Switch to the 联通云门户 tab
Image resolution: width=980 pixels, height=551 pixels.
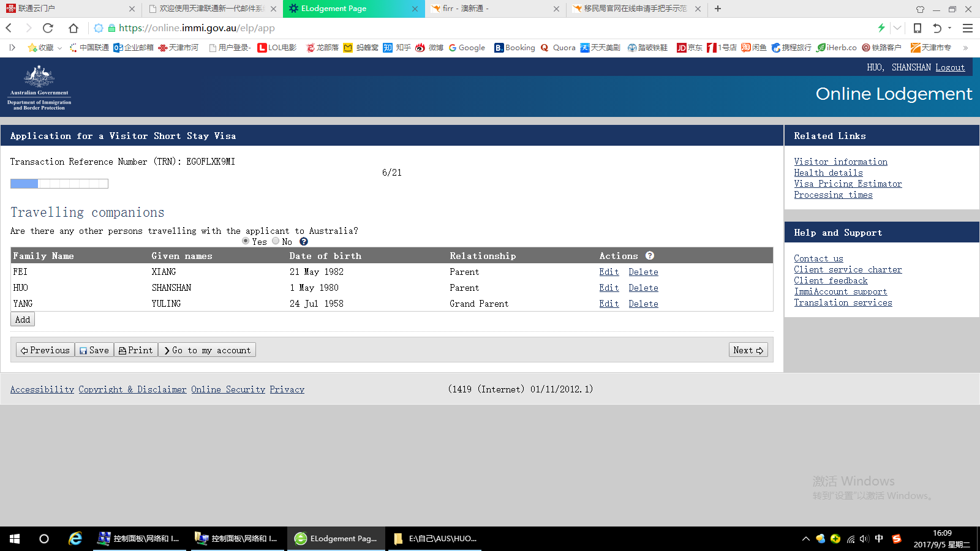click(67, 9)
